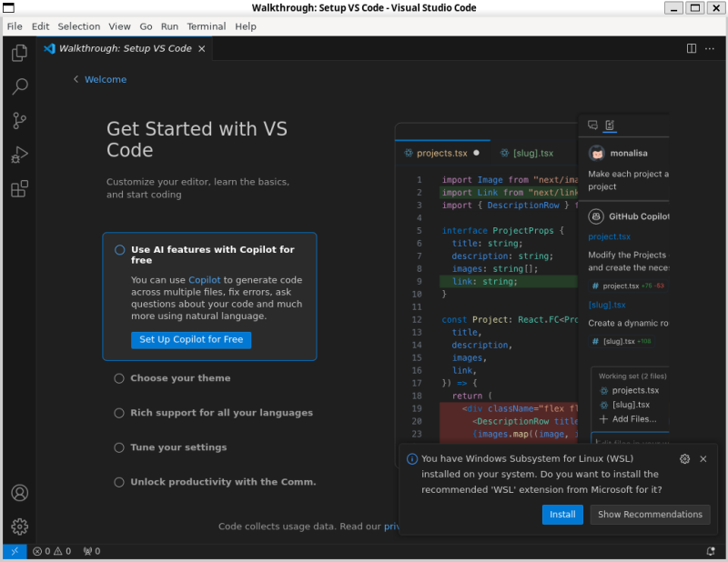Open the Help menu
The image size is (728, 562).
tap(245, 26)
